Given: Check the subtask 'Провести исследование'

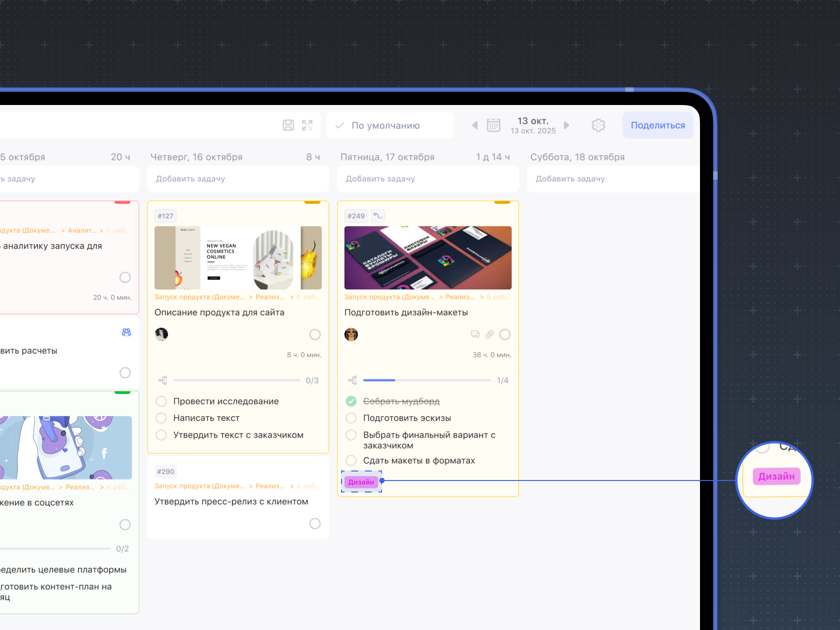Looking at the screenshot, I should tap(161, 401).
